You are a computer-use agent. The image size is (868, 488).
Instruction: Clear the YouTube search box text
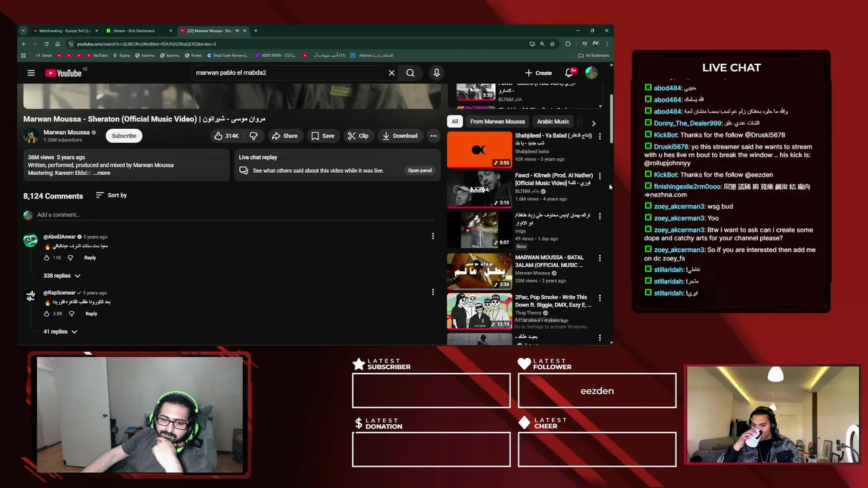(391, 73)
